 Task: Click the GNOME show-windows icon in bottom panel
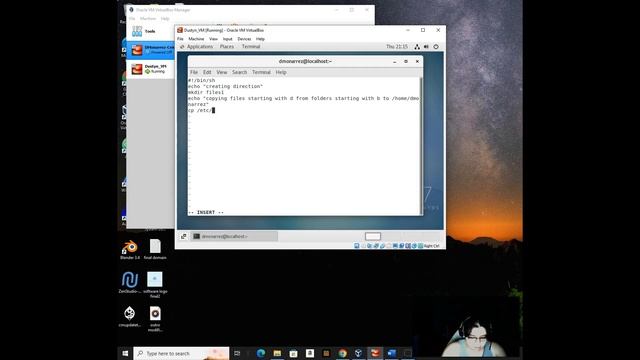point(184,236)
